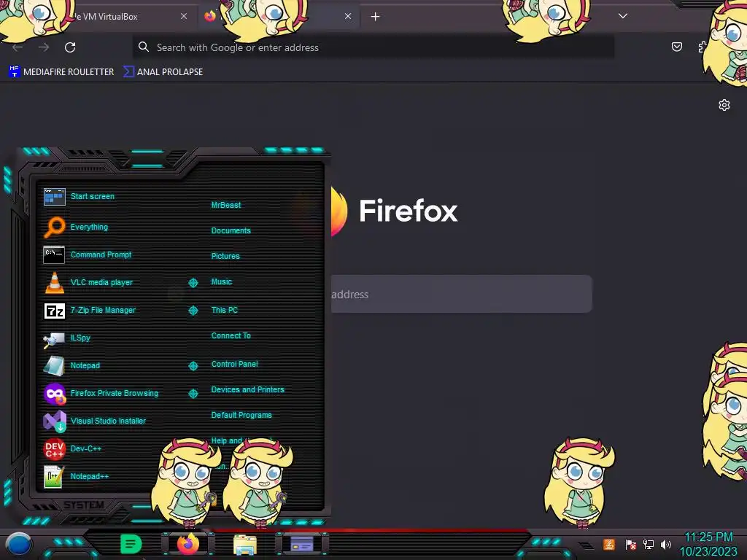Viewport: 747px width, 560px height.
Task: Expand Firefox Private Browsing jump list arrow
Action: pyautogui.click(x=193, y=393)
